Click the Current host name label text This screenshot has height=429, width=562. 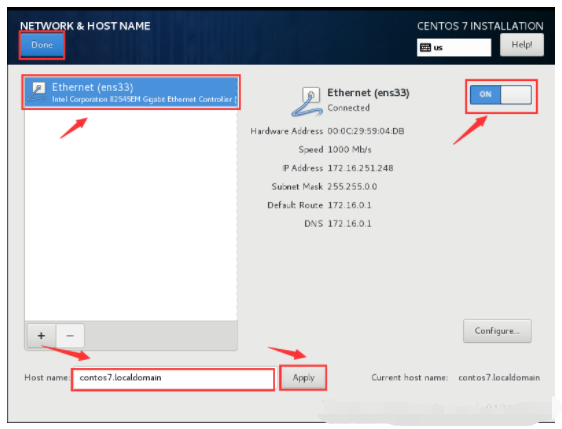pyautogui.click(x=410, y=378)
